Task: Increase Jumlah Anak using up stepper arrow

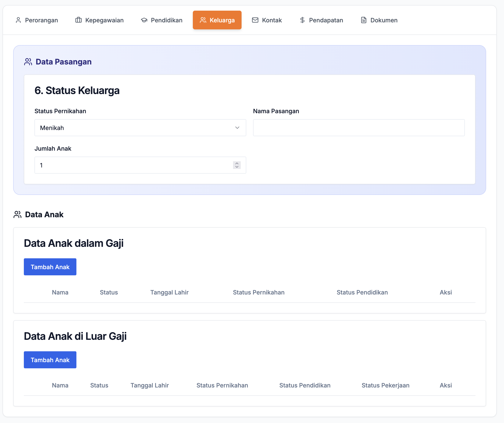Action: point(237,163)
